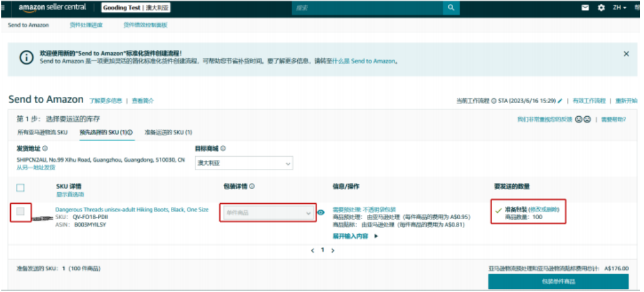
Task: Open the mail messages icon
Action: click(586, 8)
